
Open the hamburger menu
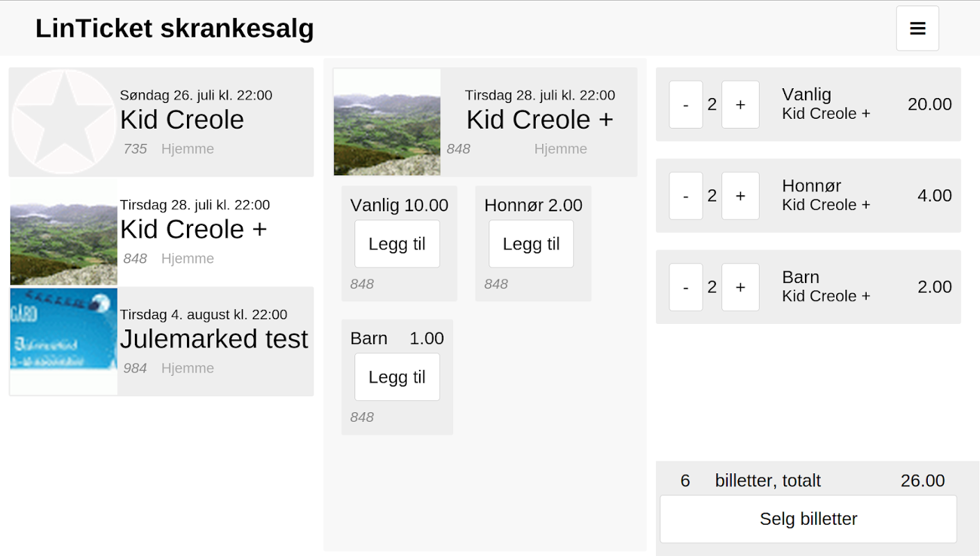[917, 28]
